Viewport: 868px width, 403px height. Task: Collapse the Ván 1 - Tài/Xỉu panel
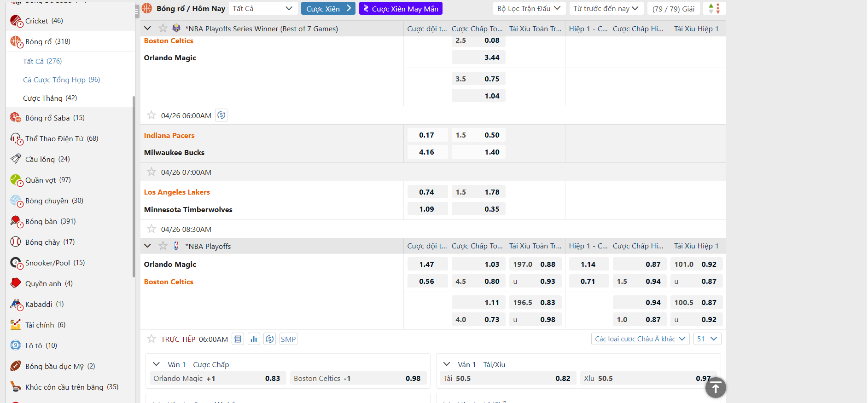pos(447,364)
